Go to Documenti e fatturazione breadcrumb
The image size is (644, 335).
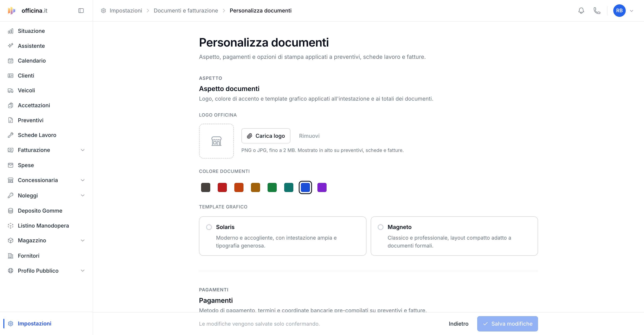pos(186,11)
